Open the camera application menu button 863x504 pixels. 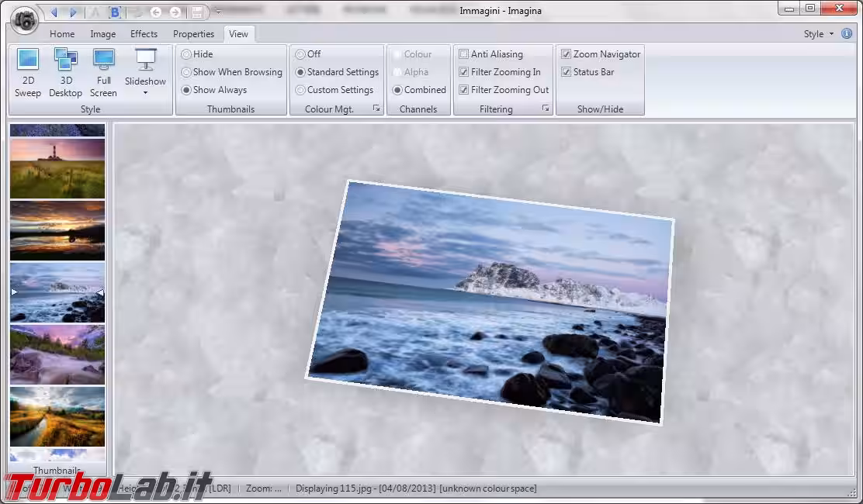(x=26, y=19)
